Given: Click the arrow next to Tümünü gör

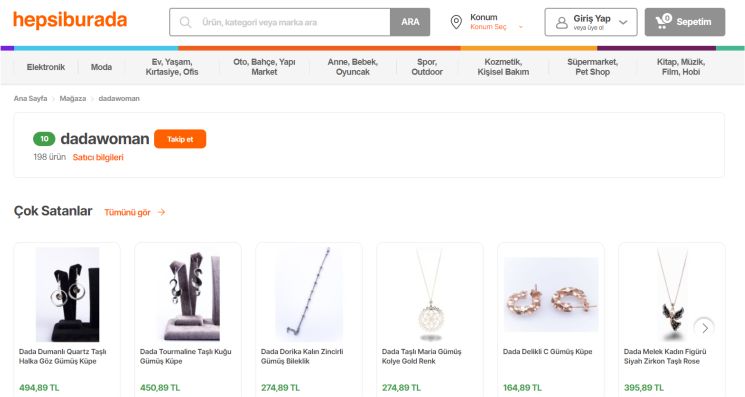Looking at the screenshot, I should [162, 212].
